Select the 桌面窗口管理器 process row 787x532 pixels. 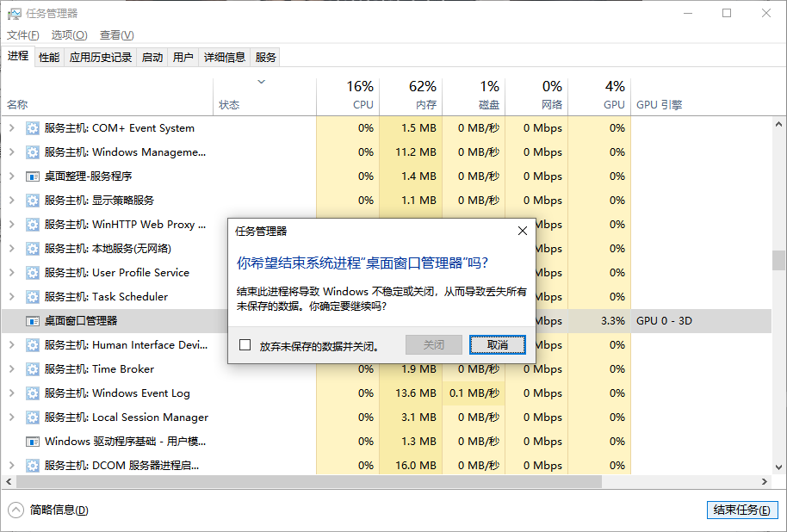click(x=387, y=321)
